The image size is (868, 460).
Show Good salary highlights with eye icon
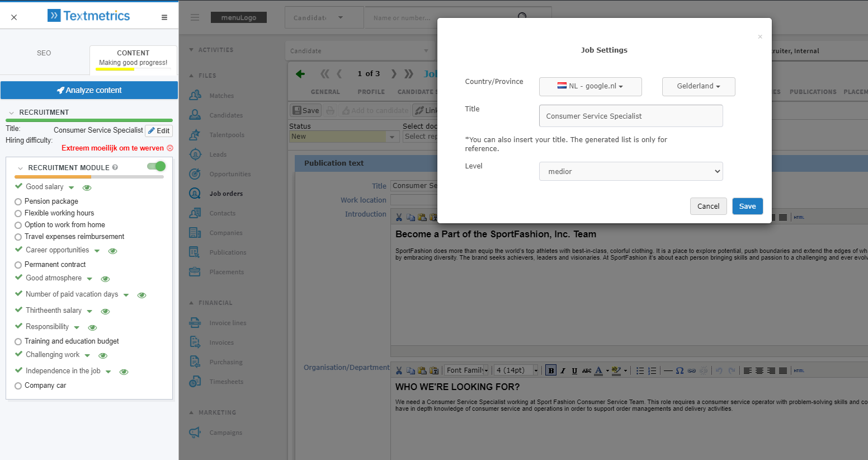[x=87, y=187]
